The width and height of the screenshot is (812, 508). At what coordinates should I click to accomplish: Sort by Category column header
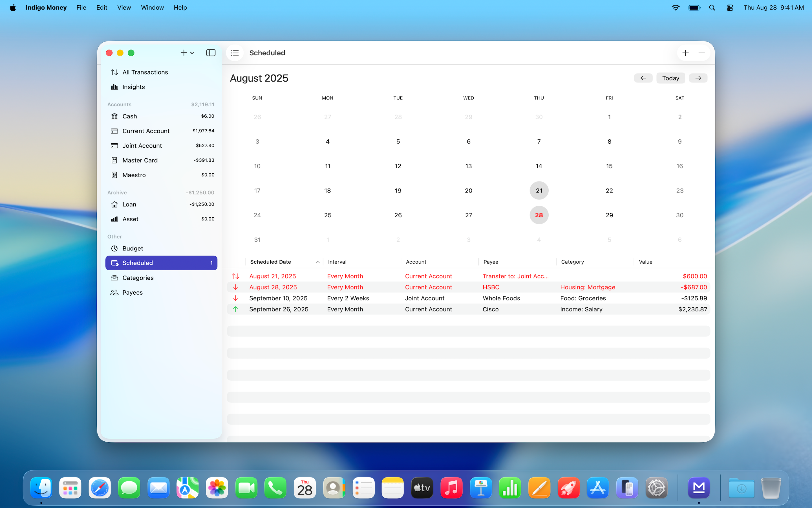click(x=595, y=262)
